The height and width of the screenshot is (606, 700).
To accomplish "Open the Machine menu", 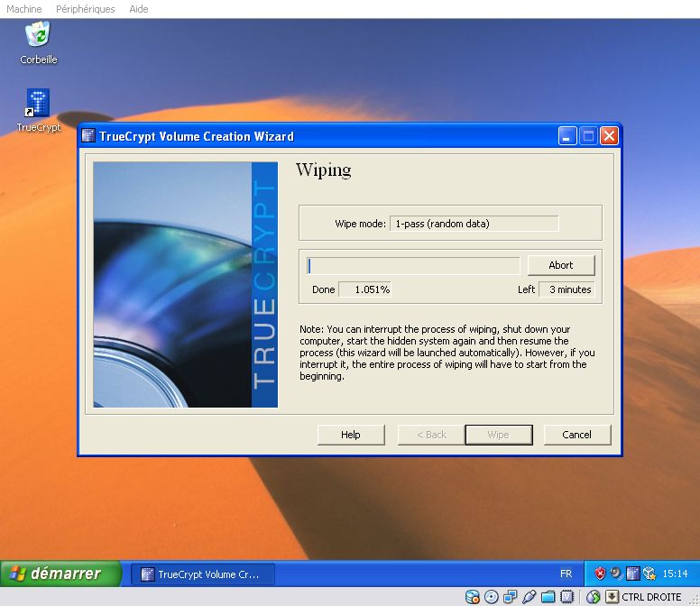I will click(24, 9).
